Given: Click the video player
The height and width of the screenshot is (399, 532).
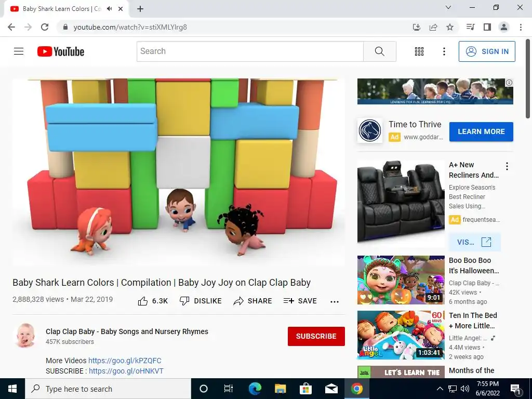Looking at the screenshot, I should [x=179, y=172].
